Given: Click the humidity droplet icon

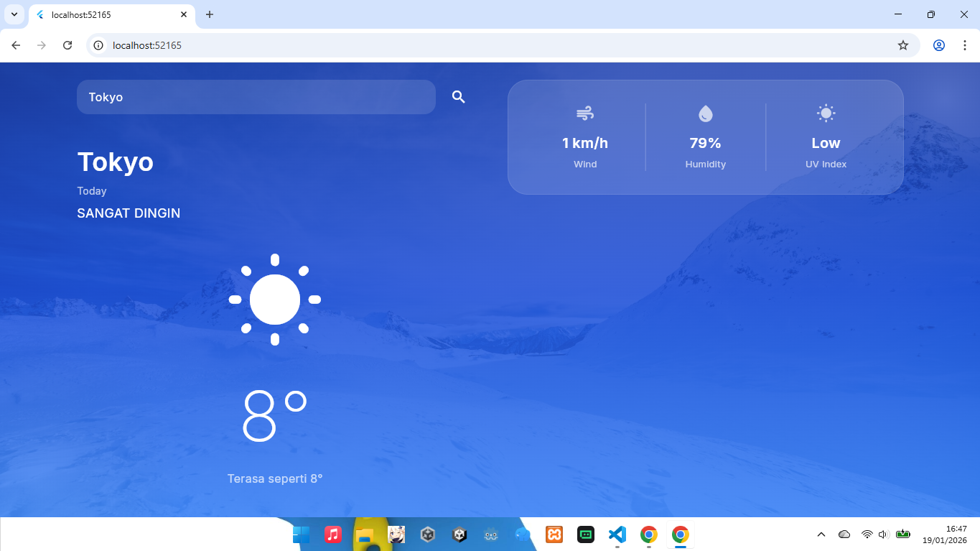Looking at the screenshot, I should [x=705, y=114].
